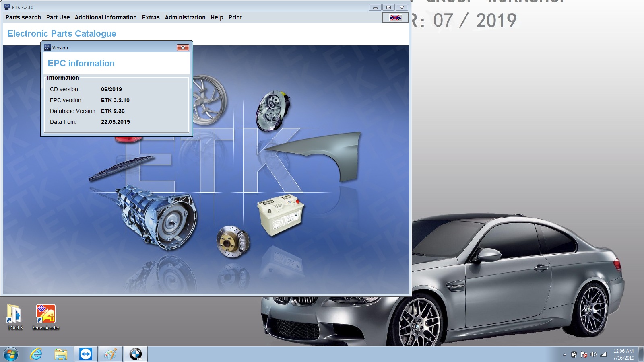Switch to TeamViewer in taskbar
The width and height of the screenshot is (644, 362).
85,354
